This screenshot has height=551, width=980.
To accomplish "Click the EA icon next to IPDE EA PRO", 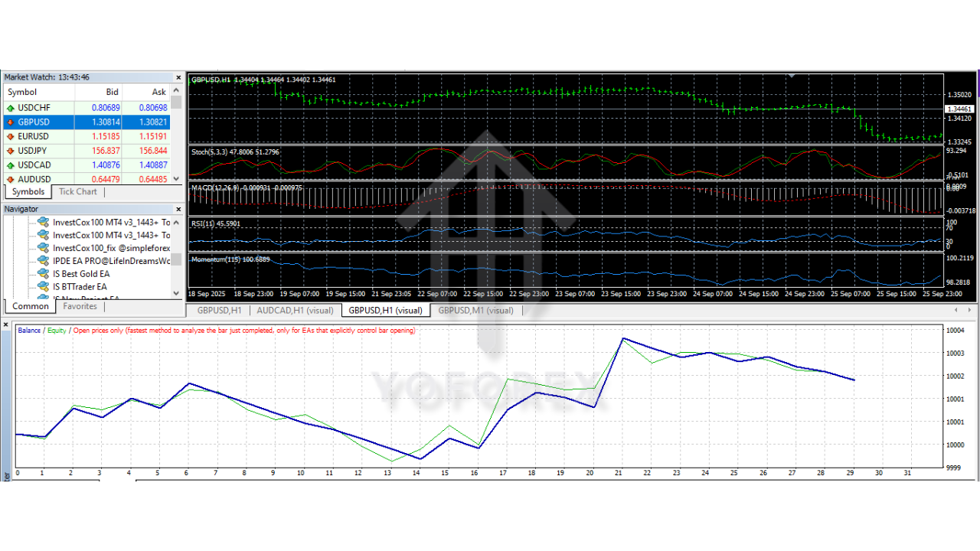I will [x=44, y=260].
